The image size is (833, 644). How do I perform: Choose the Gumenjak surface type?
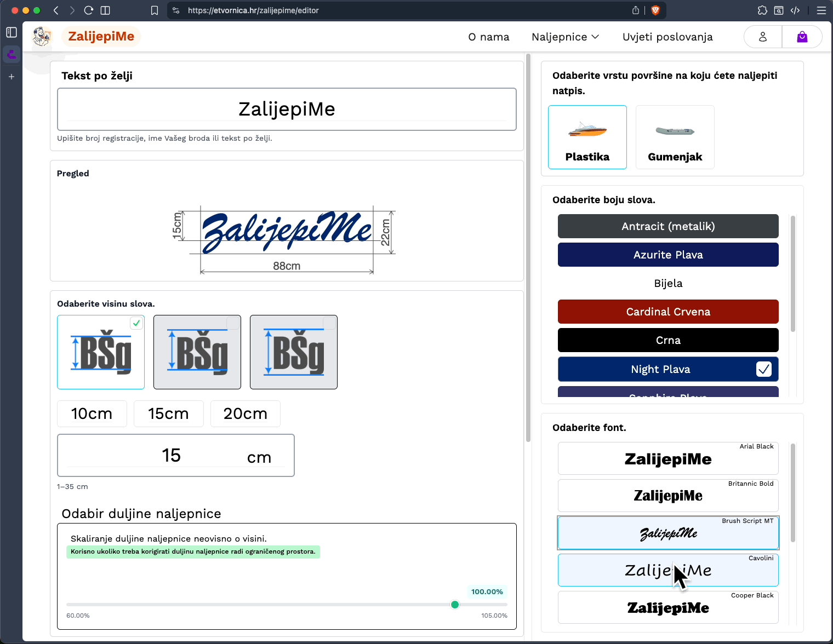point(675,137)
